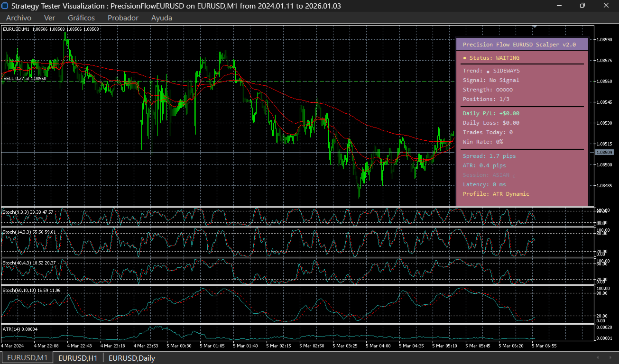Click the Trades Today: 0 line
The height and width of the screenshot is (364, 619).
pyautogui.click(x=488, y=132)
